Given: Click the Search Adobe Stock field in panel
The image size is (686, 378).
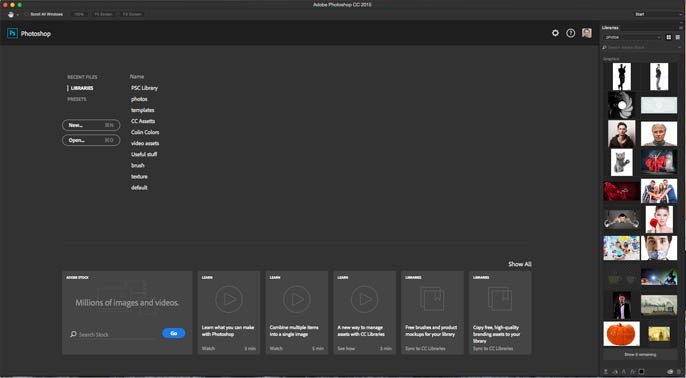Looking at the screenshot, I should coord(639,47).
